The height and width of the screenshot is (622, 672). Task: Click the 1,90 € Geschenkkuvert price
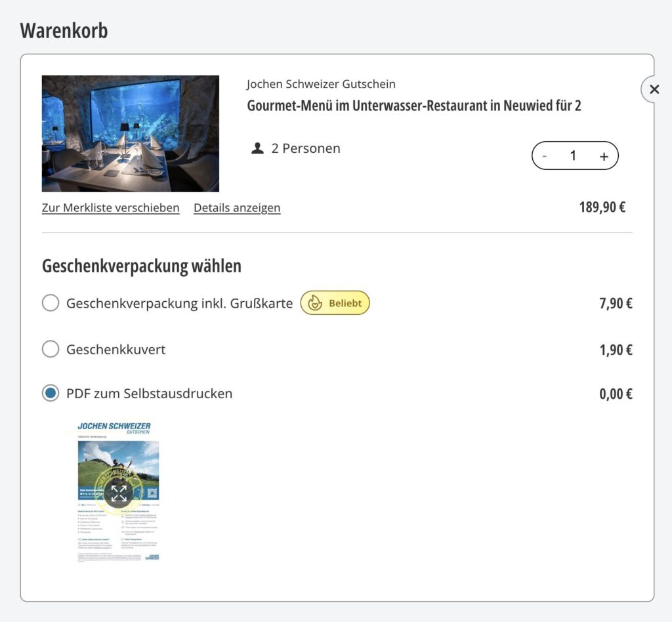[x=616, y=350]
